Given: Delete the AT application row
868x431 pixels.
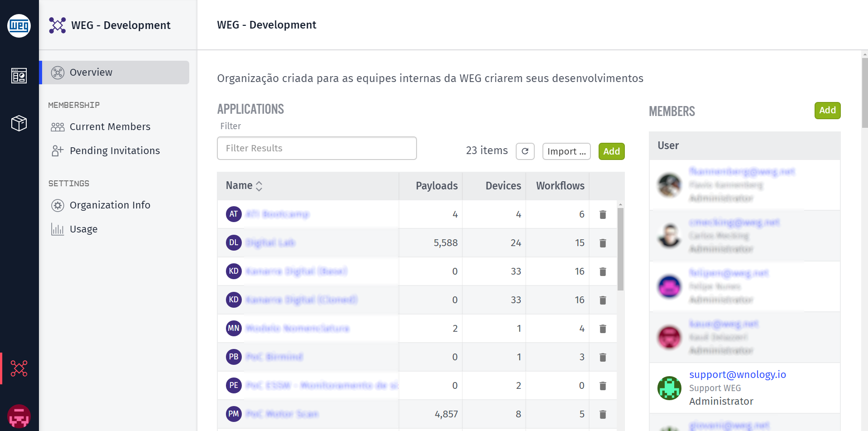Looking at the screenshot, I should coord(603,214).
